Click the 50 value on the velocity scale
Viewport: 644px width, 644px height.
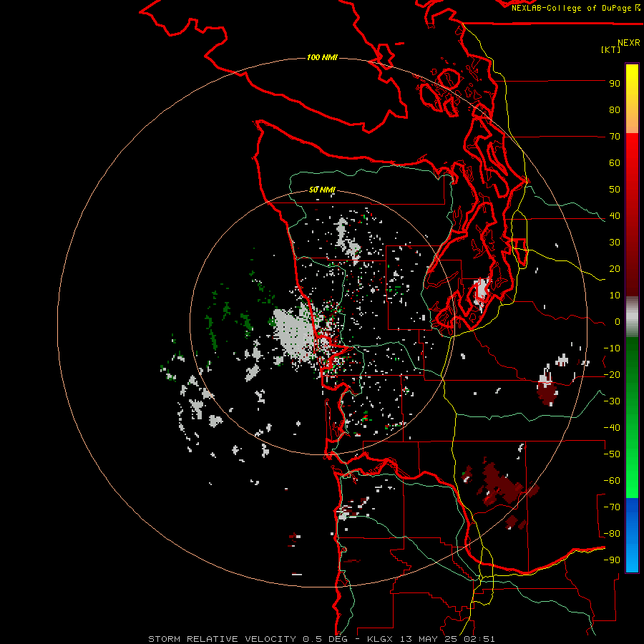615,190
